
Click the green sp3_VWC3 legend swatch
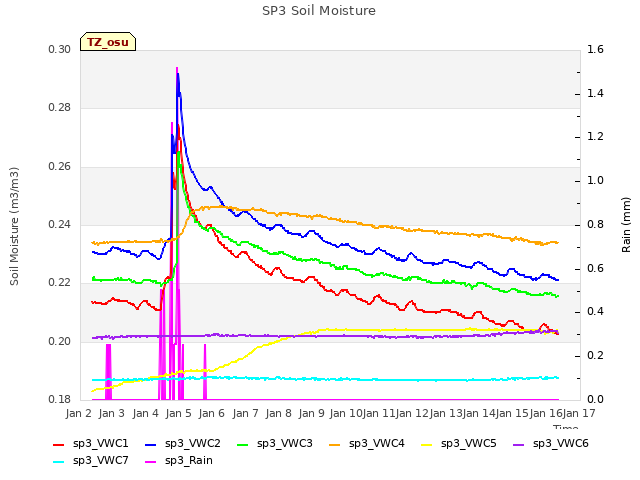coord(243,445)
